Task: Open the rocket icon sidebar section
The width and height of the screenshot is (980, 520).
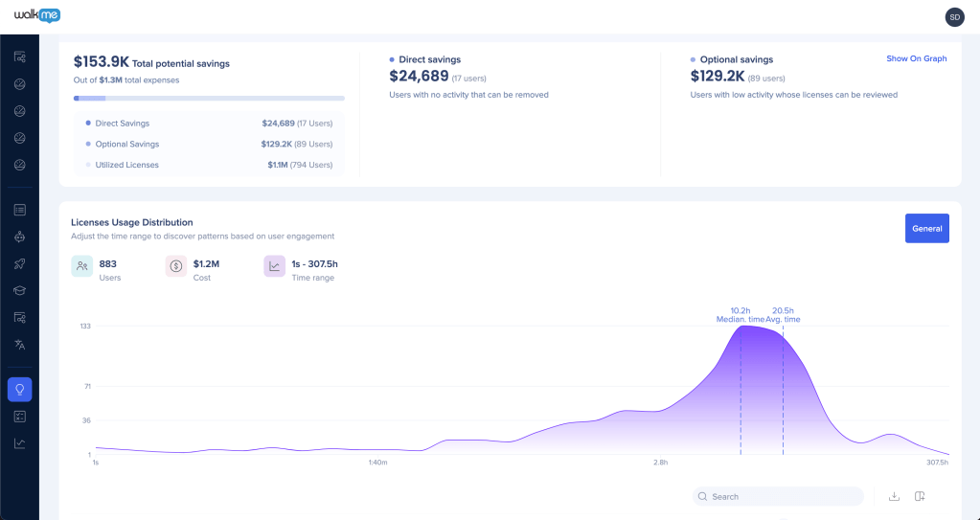Action: point(19,263)
